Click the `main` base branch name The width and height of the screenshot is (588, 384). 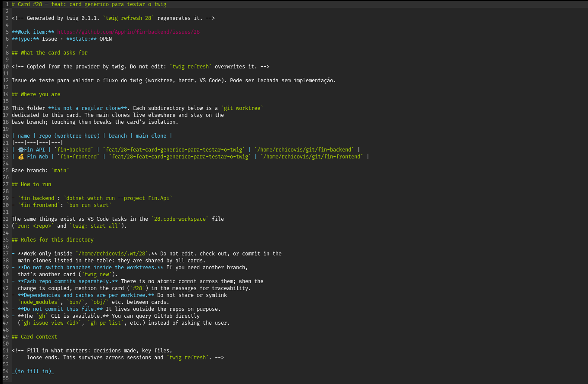[60, 171]
